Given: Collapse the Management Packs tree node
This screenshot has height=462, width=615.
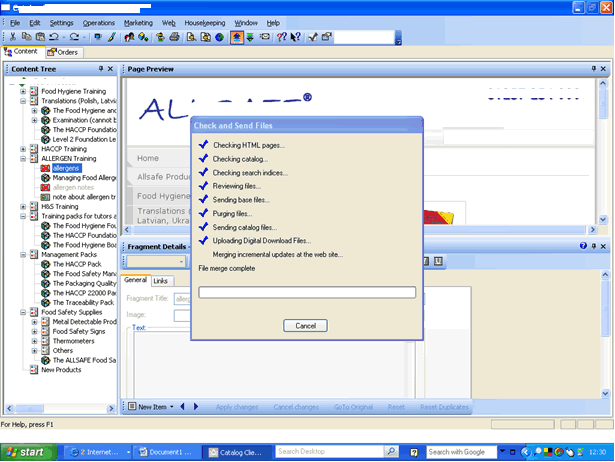Looking at the screenshot, I should pos(23,254).
